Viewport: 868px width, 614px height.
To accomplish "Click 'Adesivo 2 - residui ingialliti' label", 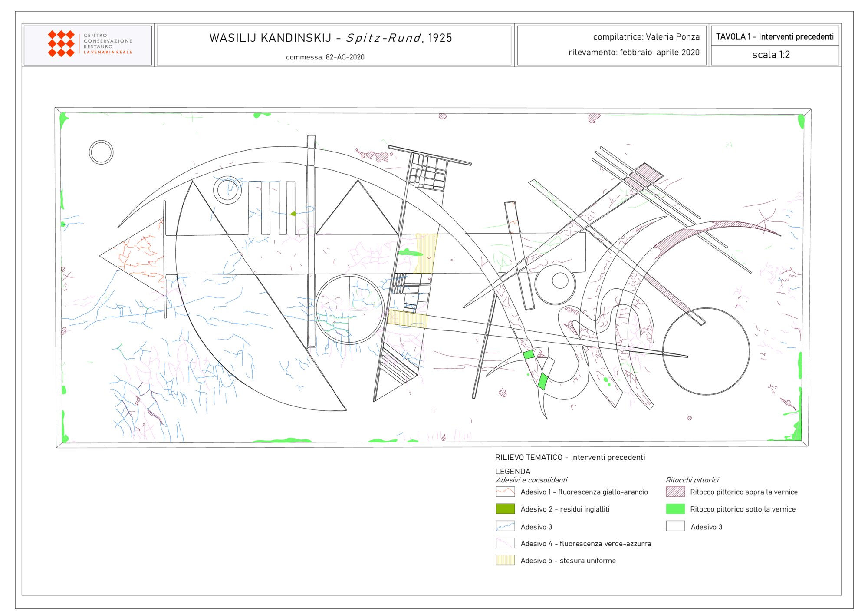I will [x=565, y=509].
